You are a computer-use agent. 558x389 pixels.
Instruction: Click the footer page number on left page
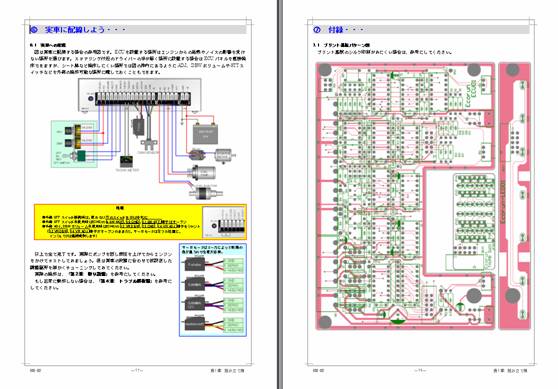coord(137,370)
